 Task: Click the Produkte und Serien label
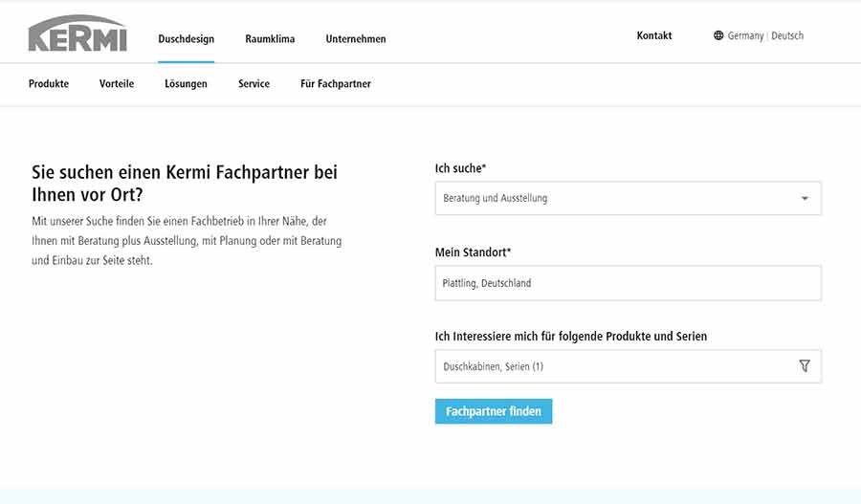[x=571, y=336]
